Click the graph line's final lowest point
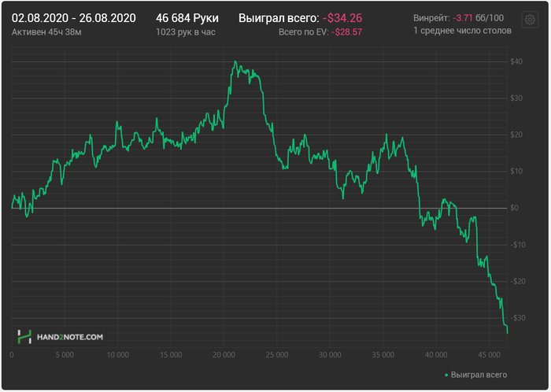The image size is (551, 392). (x=507, y=333)
